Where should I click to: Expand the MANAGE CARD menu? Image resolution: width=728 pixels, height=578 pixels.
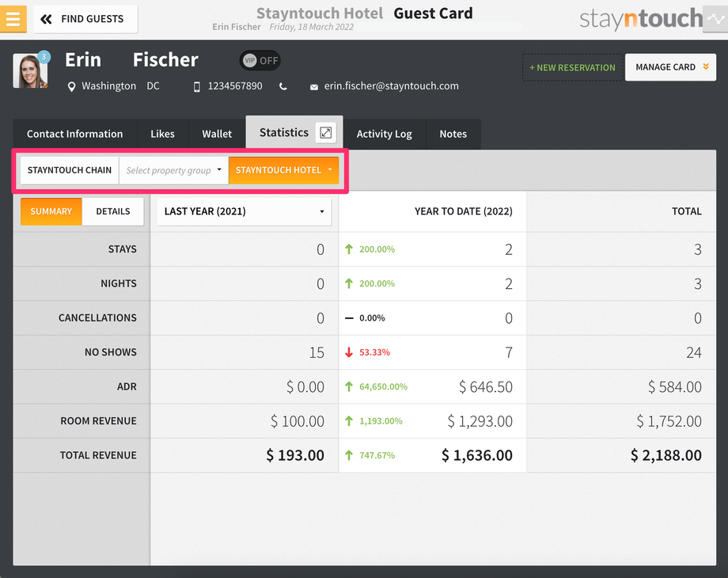(670, 67)
